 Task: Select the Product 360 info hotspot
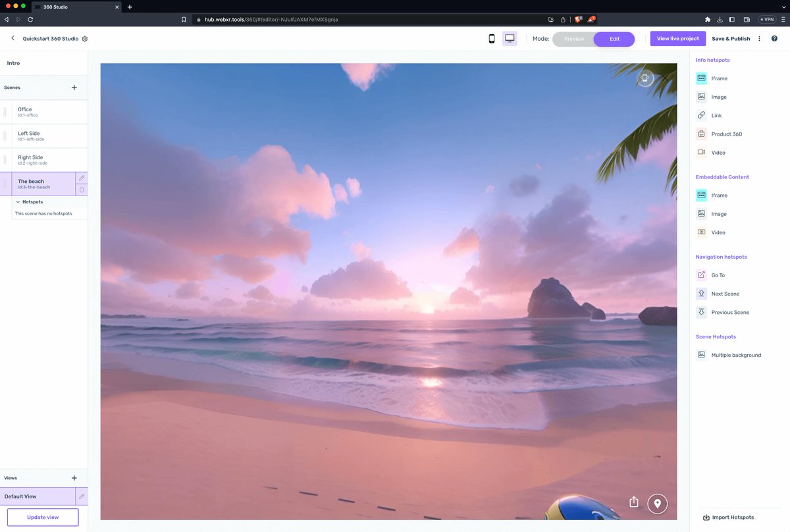(x=725, y=134)
